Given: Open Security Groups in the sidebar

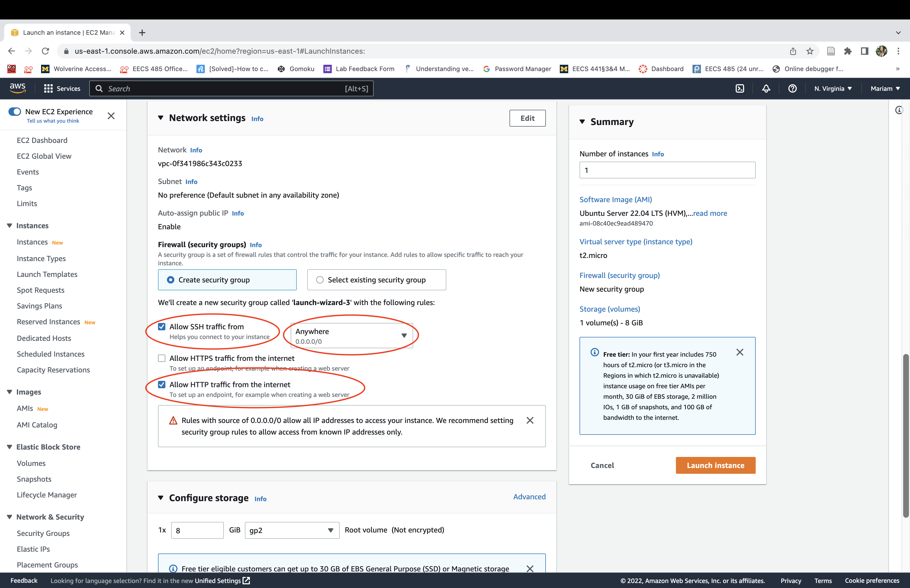Looking at the screenshot, I should [x=43, y=533].
